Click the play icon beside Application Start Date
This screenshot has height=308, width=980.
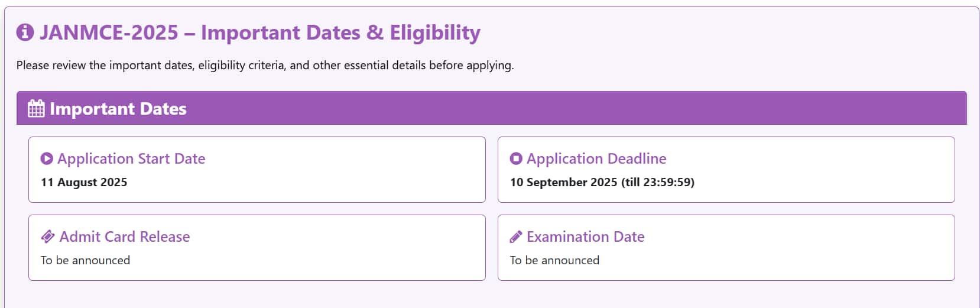coord(47,158)
